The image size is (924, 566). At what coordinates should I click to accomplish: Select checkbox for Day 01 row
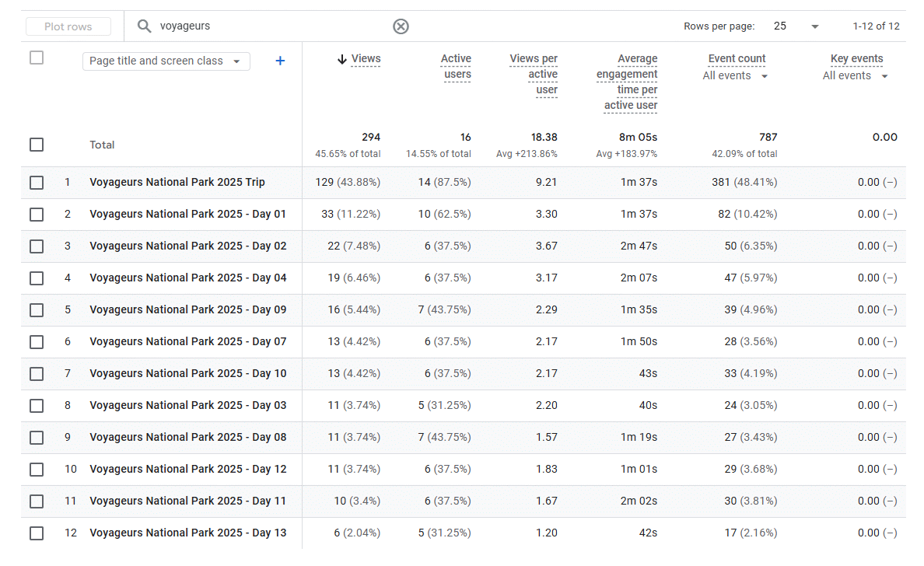click(x=37, y=215)
